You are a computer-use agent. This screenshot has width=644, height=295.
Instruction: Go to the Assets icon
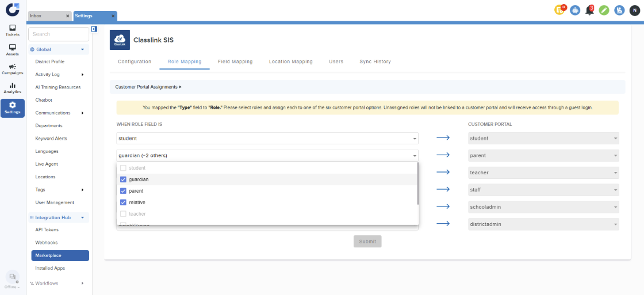click(13, 49)
